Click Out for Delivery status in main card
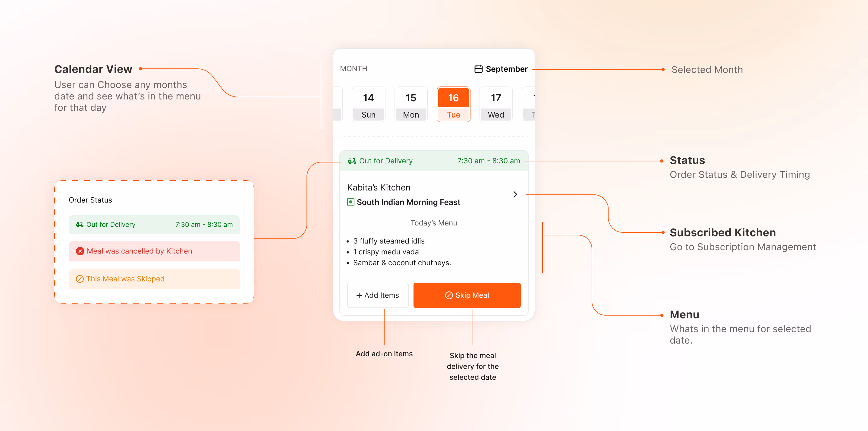The width and height of the screenshot is (868, 431). pos(385,161)
